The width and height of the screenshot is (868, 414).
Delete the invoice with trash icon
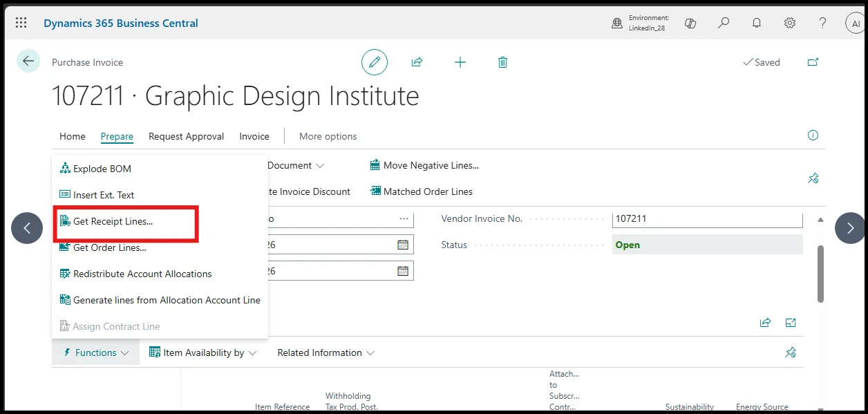tap(502, 62)
